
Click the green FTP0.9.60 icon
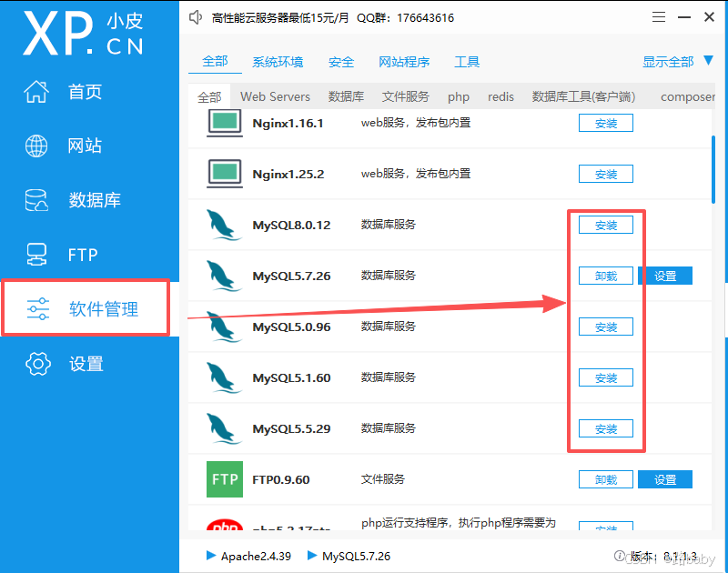225,479
